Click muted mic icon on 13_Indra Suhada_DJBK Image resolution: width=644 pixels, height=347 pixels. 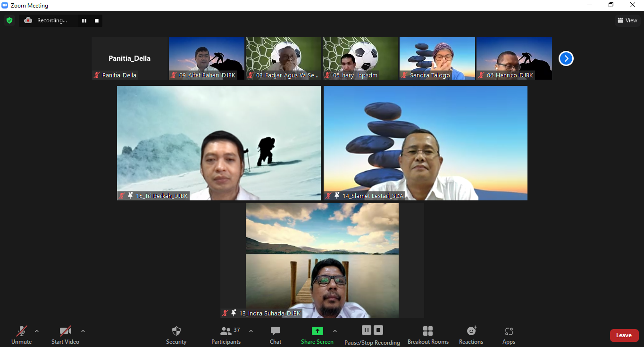[x=225, y=313]
